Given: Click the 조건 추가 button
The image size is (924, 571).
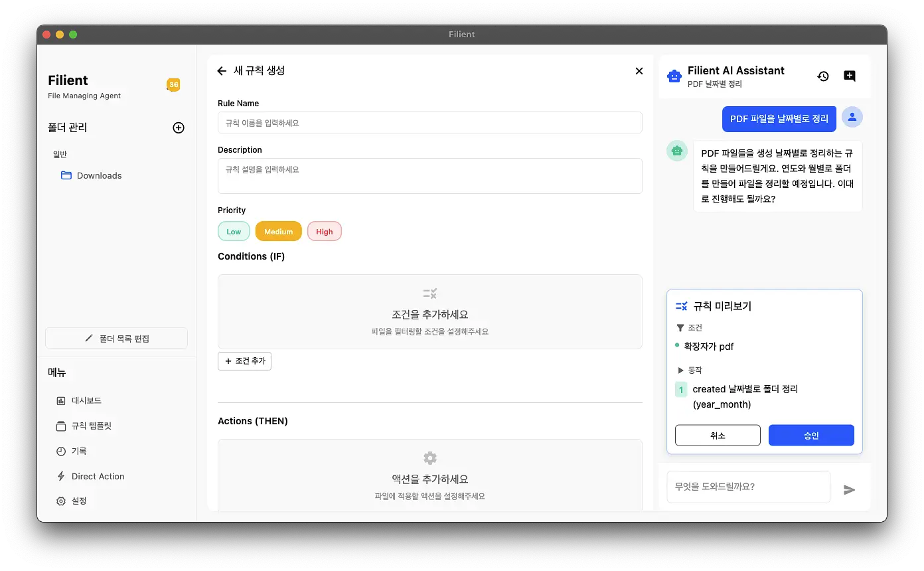Looking at the screenshot, I should tap(244, 361).
